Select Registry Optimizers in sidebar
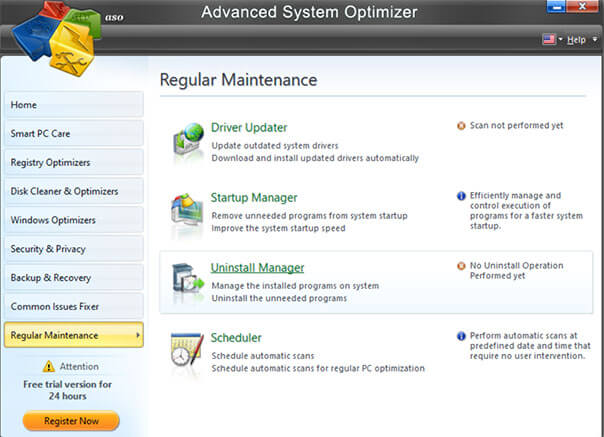 pyautogui.click(x=74, y=162)
